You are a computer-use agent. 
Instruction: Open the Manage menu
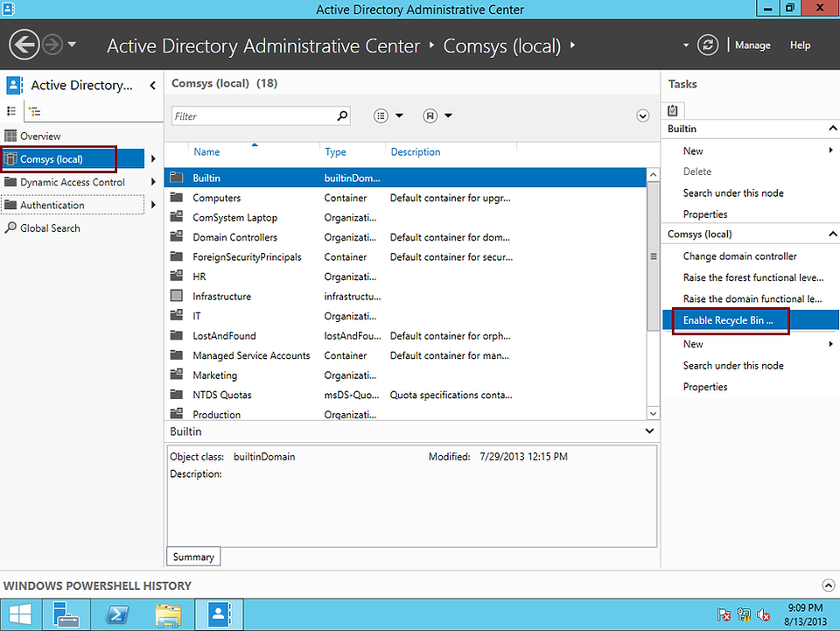[752, 46]
